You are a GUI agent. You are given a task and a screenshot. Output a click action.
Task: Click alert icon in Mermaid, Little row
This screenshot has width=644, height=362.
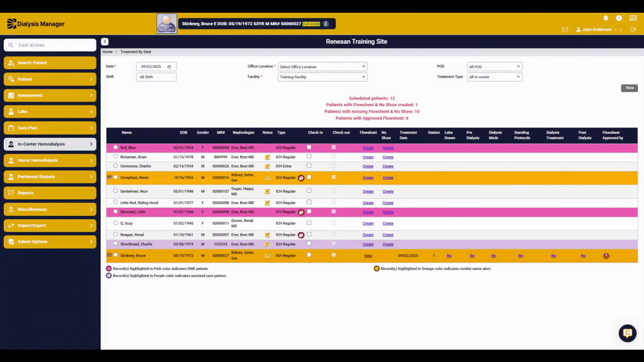tap(301, 212)
